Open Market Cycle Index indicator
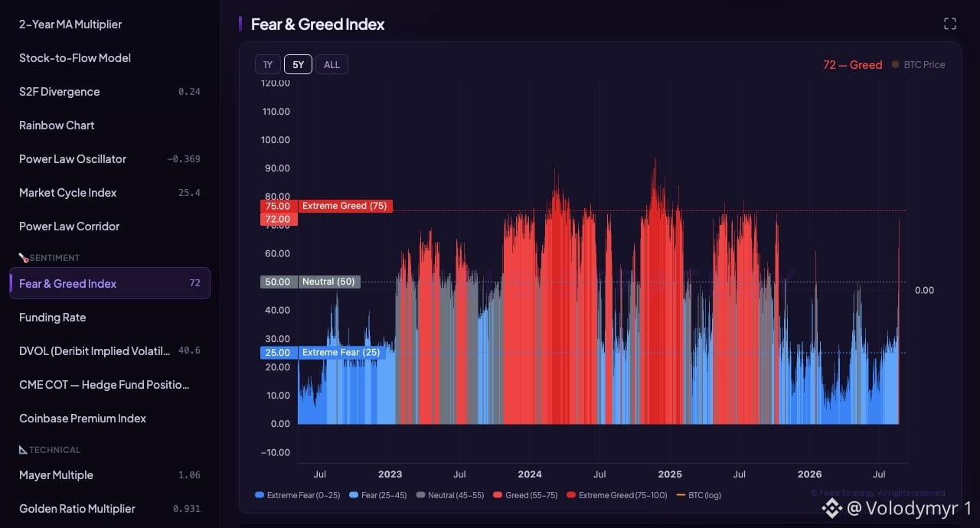 point(109,193)
